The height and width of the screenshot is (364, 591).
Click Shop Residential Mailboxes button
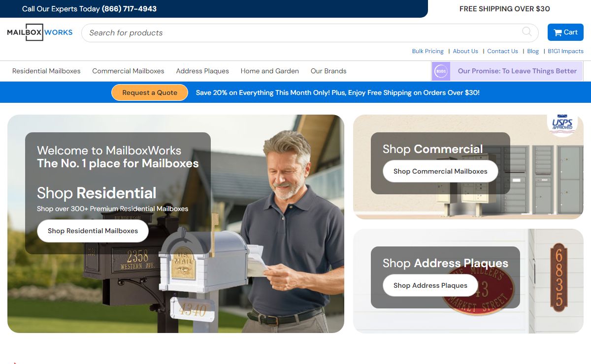click(x=93, y=231)
